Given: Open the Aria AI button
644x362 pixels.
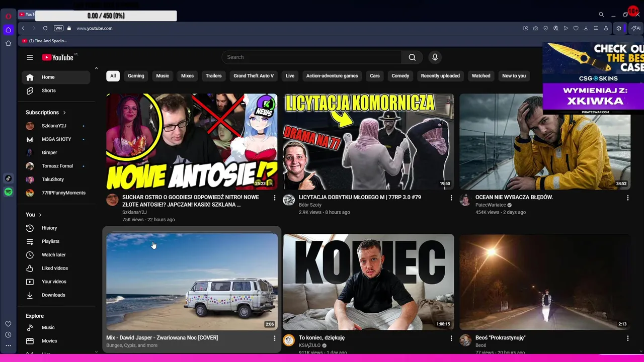Looking at the screenshot, I should tap(636, 28).
